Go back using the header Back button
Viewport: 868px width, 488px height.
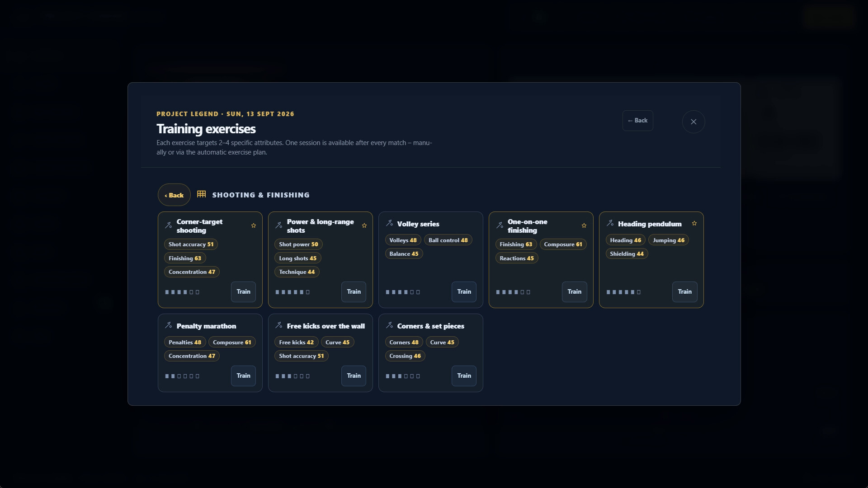(637, 121)
